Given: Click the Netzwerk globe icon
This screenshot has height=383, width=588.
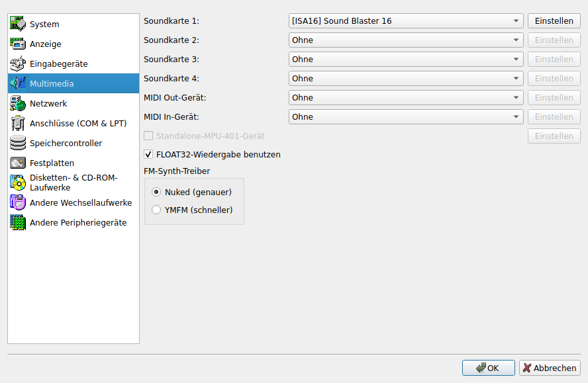Looking at the screenshot, I should click(18, 104).
